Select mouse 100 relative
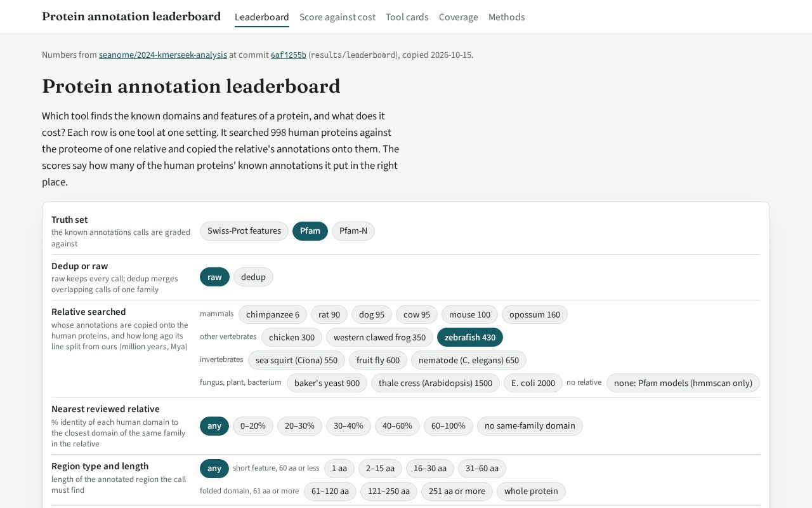Screen dimensions: 812x508 point(469,314)
